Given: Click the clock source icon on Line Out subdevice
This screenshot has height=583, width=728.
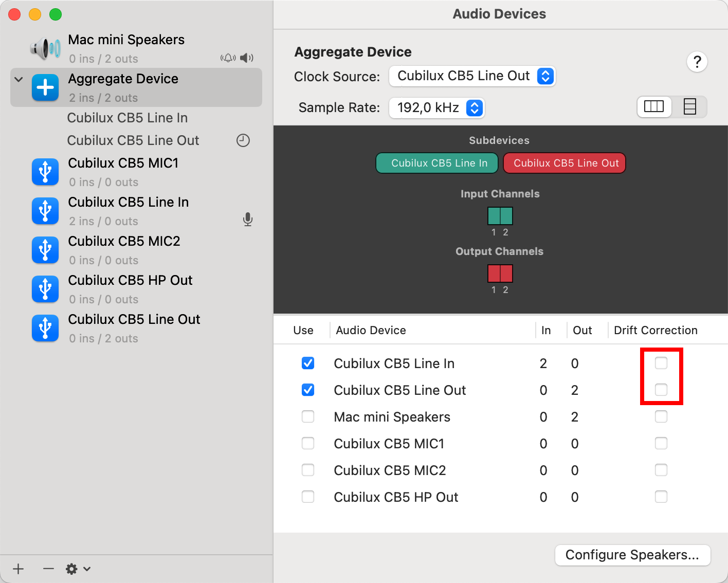Looking at the screenshot, I should click(243, 140).
